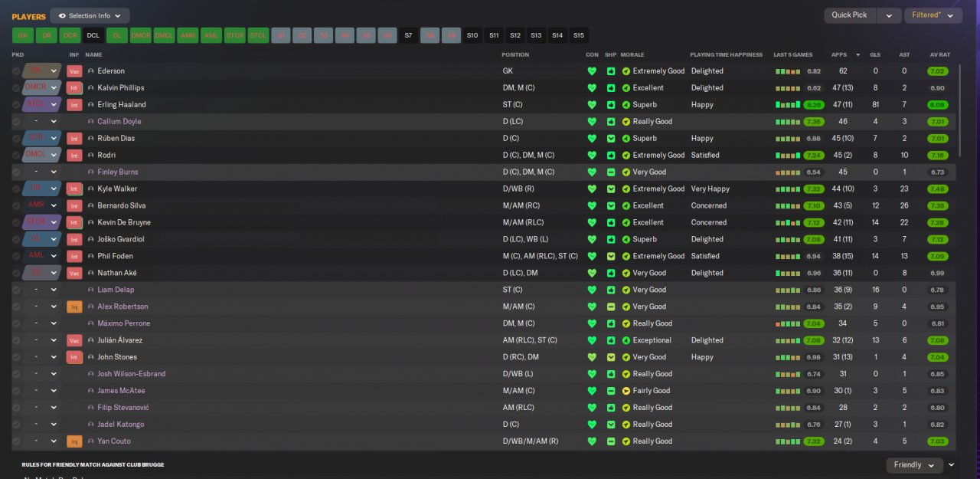Click Finley Burns' match sharpness icon

click(x=611, y=172)
